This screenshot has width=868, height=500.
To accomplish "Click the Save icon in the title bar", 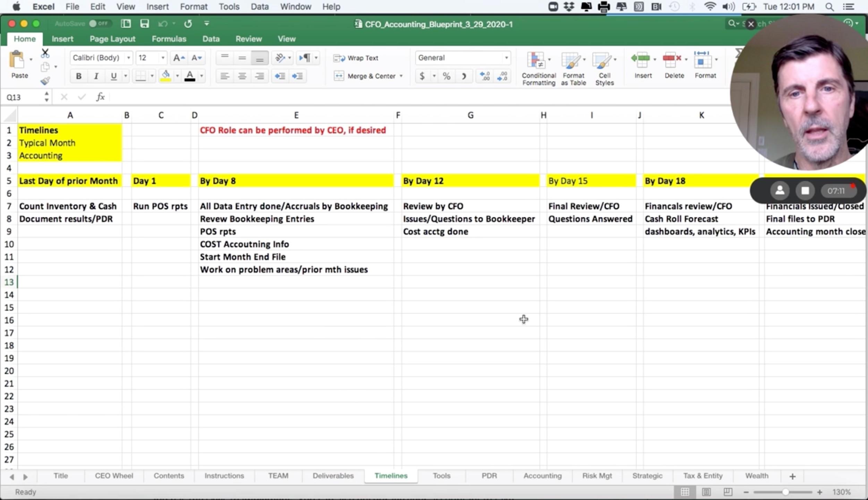I will tap(144, 24).
